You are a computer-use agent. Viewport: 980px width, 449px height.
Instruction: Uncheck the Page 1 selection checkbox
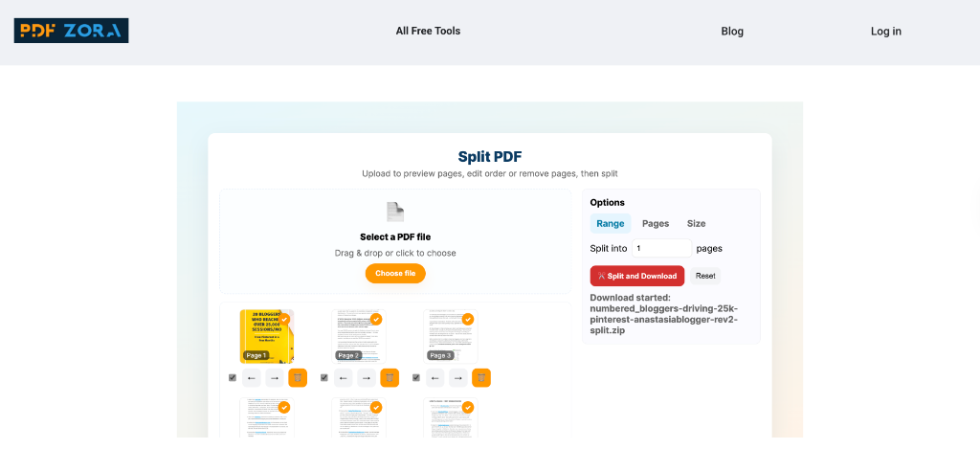point(233,378)
